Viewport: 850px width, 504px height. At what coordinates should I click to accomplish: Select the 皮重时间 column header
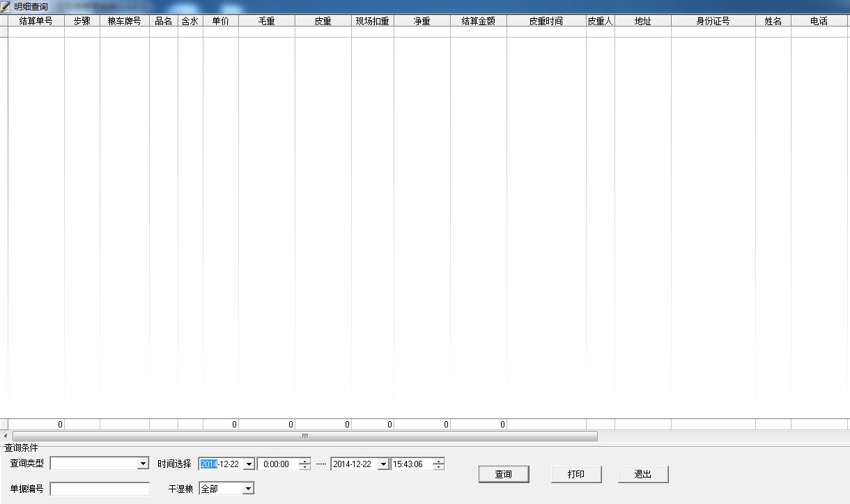(546, 21)
